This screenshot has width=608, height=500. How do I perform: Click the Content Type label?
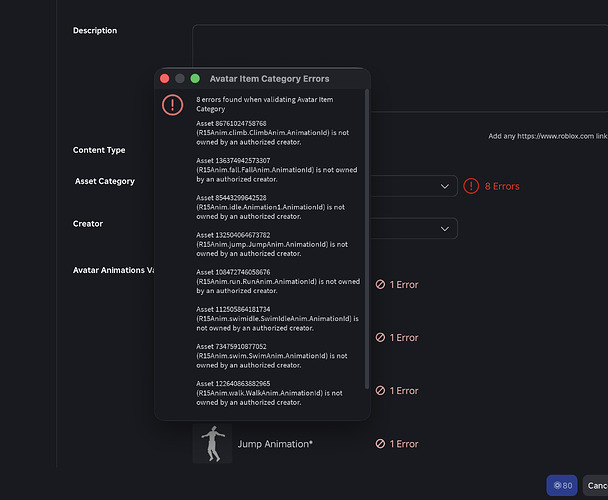coord(99,150)
